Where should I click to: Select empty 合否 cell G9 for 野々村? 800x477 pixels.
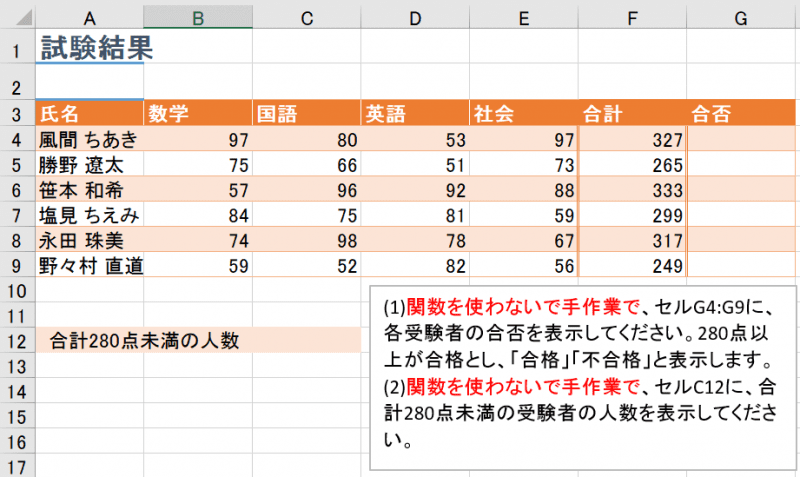click(x=741, y=265)
